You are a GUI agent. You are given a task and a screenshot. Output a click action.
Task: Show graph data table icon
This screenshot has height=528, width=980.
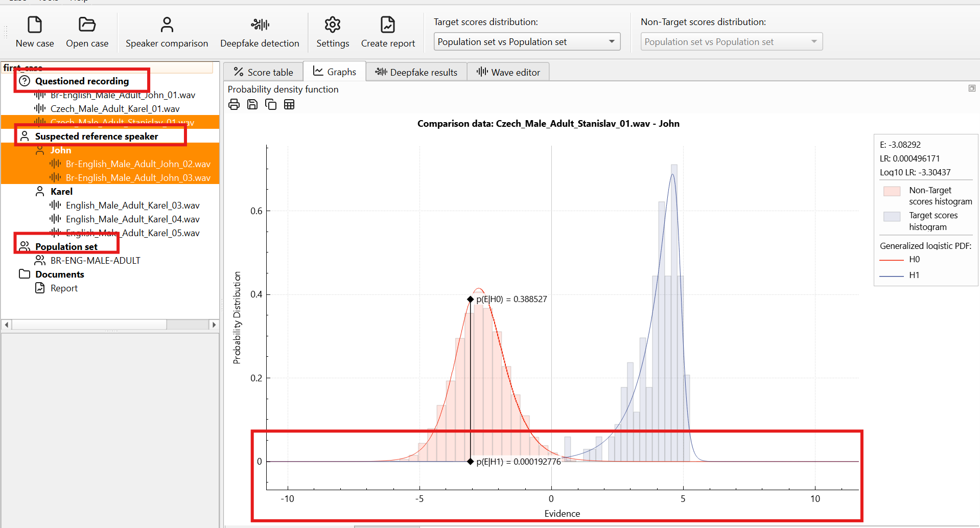(289, 105)
